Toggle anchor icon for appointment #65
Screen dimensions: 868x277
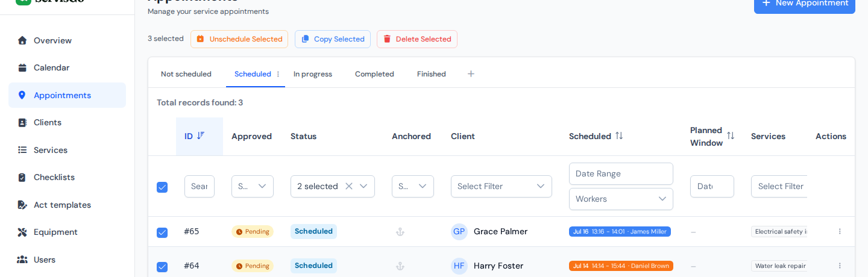[400, 232]
